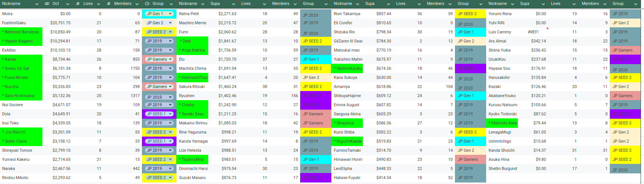This screenshot has width=644, height=184.
Task: Select the green HiguchiKaede cell
Action: point(347,141)
